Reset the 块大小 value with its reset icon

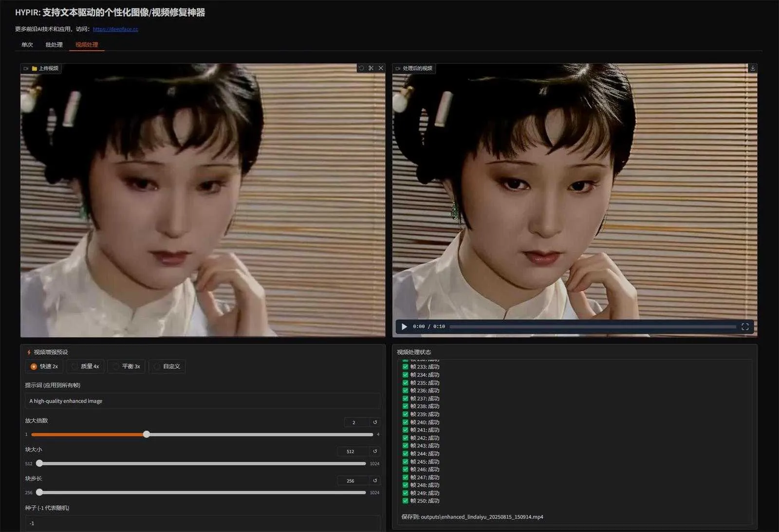[x=375, y=451]
